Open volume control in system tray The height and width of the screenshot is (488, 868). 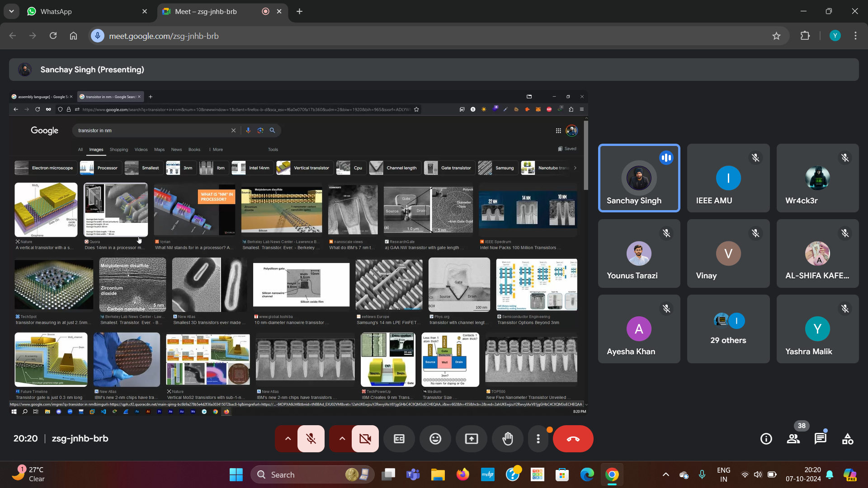[758, 474]
